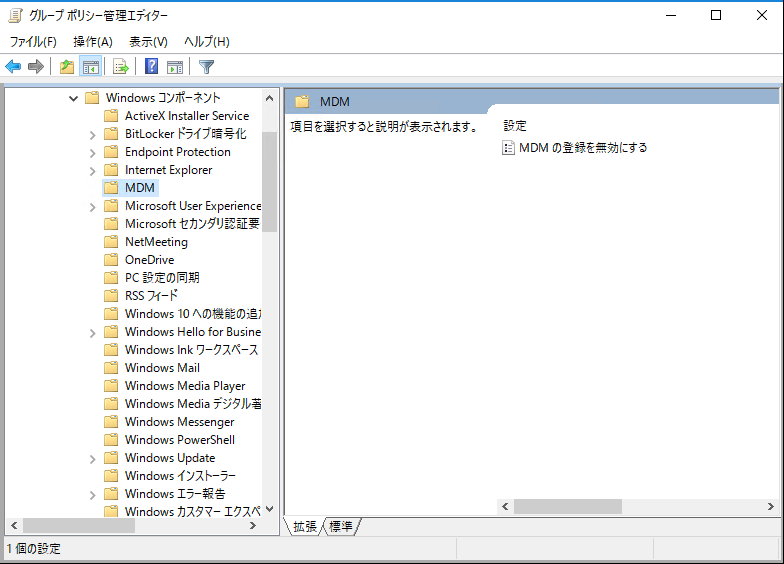Click the MDM folder icon in header
The width and height of the screenshot is (784, 564).
pyautogui.click(x=302, y=102)
